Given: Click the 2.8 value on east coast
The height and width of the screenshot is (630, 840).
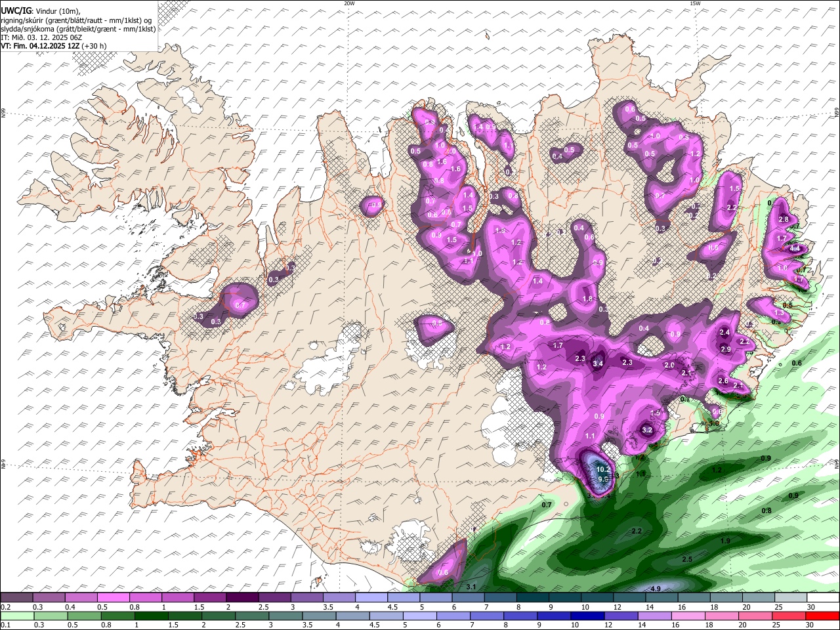Looking at the screenshot, I should [x=783, y=219].
